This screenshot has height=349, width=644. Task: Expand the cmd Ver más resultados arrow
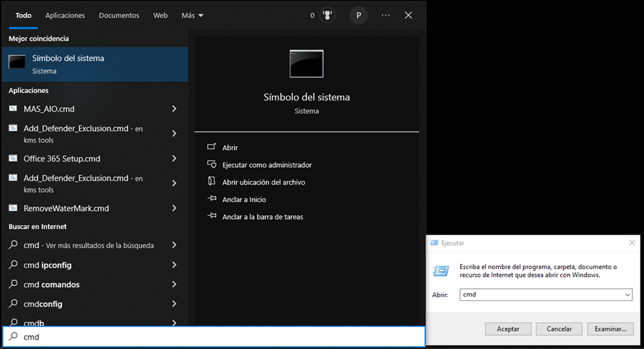click(174, 245)
